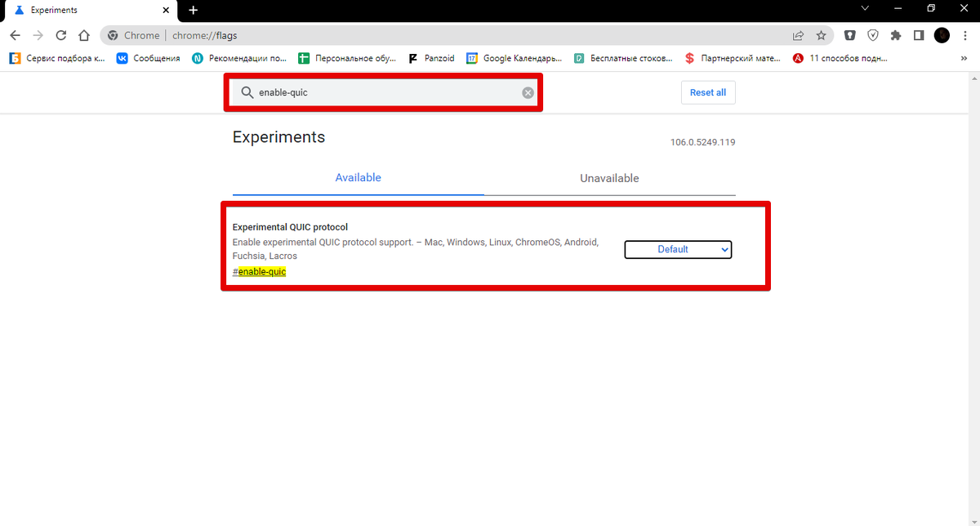Image resolution: width=980 pixels, height=526 pixels.
Task: Open the Extensions puzzle menu
Action: point(895,35)
